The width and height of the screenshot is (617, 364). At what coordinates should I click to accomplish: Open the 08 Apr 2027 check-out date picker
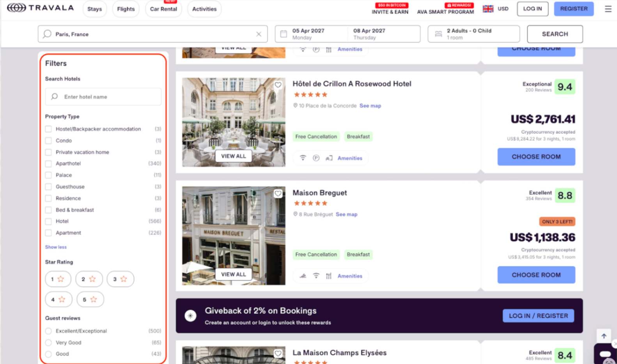point(384,34)
